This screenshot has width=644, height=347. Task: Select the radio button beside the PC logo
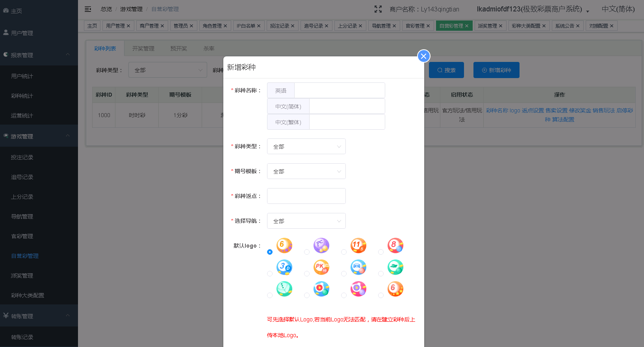pos(307,252)
